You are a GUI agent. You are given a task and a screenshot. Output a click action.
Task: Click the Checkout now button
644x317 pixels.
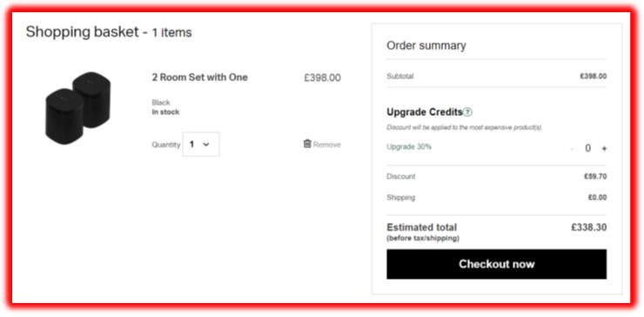[496, 264]
